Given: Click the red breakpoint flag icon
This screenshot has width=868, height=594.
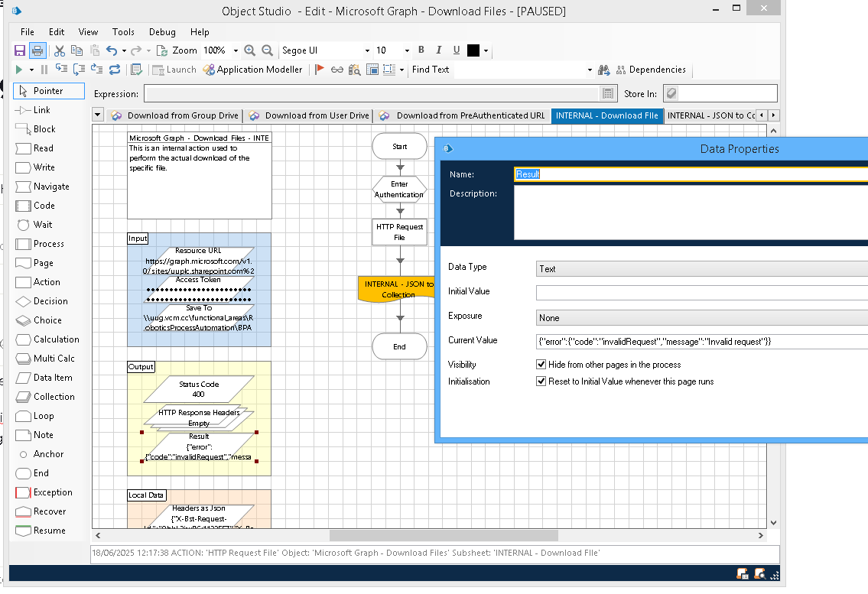Looking at the screenshot, I should tap(320, 70).
